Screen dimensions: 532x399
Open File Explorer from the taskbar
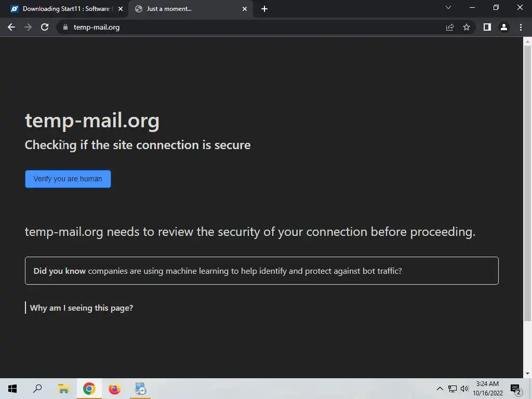(63, 389)
